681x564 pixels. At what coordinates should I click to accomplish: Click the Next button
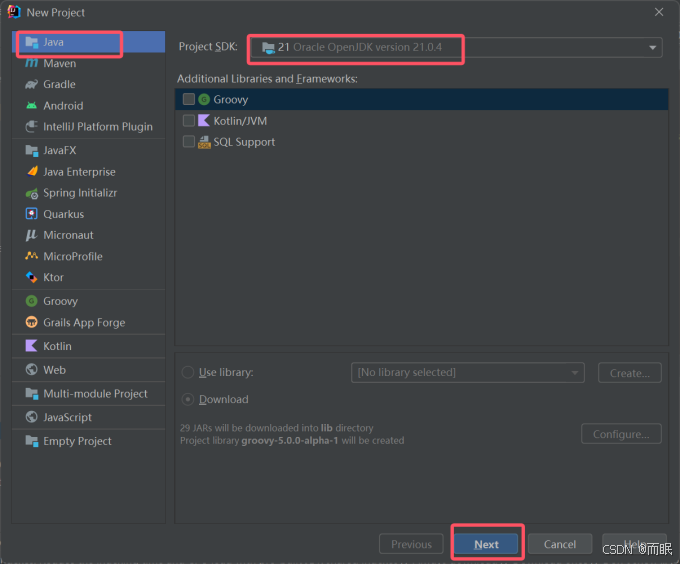[x=486, y=544]
